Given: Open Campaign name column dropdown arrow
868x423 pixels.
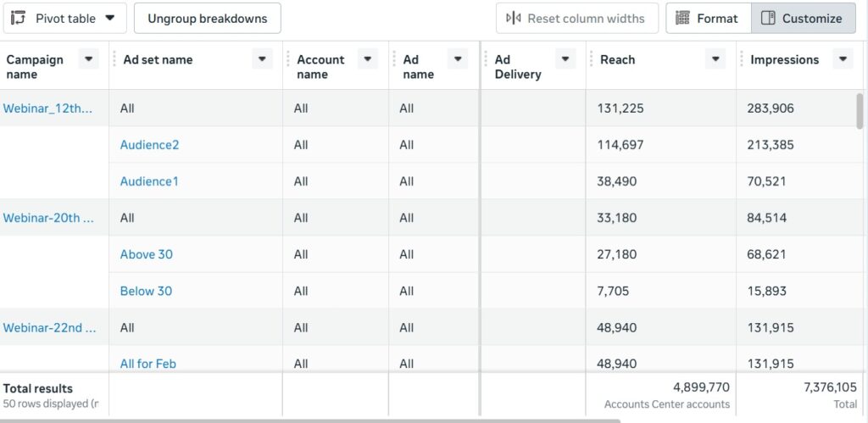Looking at the screenshot, I should 88,59.
